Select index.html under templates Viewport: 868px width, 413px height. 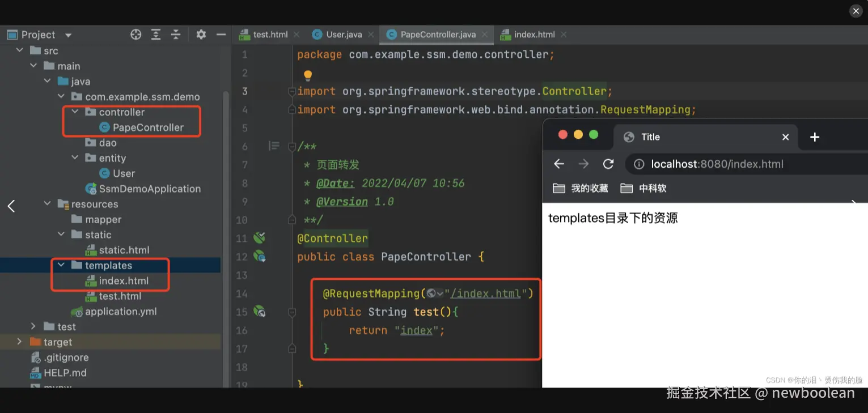coord(117,280)
